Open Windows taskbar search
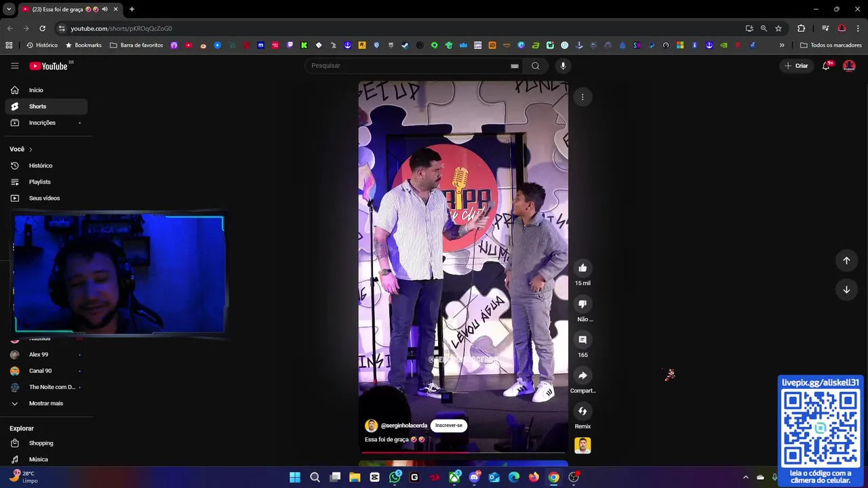Image resolution: width=868 pixels, height=488 pixels. tap(315, 477)
